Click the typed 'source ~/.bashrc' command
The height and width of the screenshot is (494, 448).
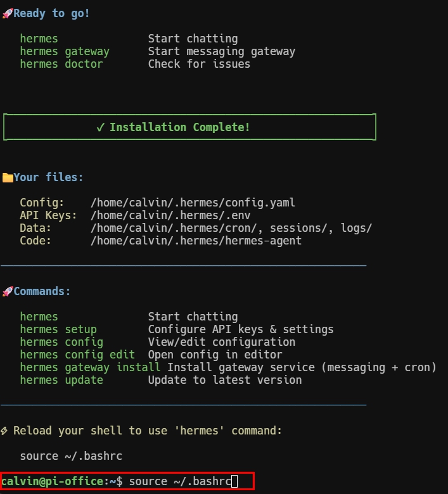click(x=180, y=481)
